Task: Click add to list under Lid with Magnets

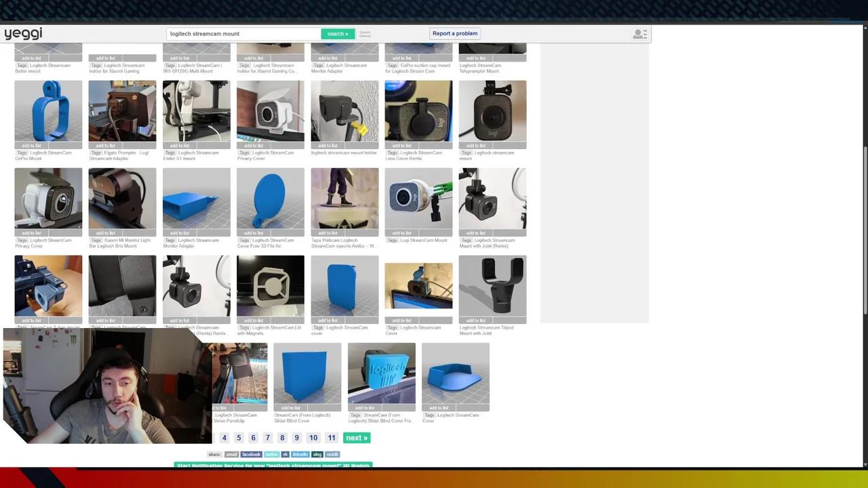Action: point(254,321)
